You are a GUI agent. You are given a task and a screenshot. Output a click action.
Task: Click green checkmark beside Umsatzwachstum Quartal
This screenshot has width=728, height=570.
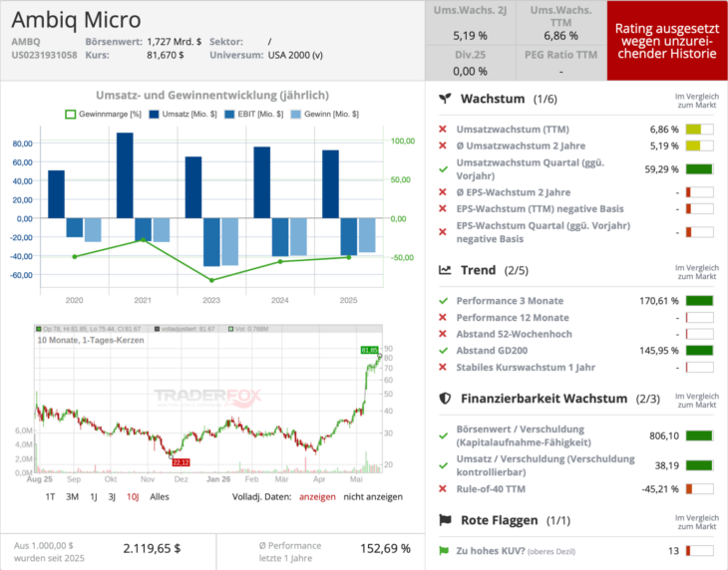click(x=443, y=169)
